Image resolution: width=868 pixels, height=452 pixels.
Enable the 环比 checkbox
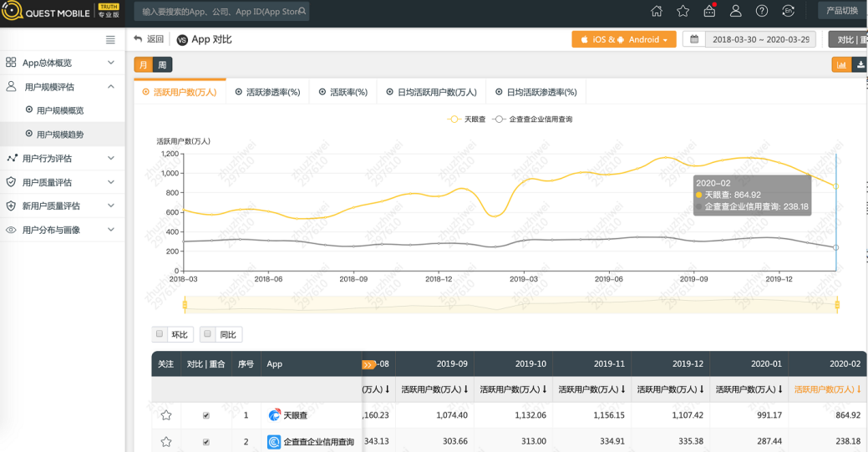[160, 334]
